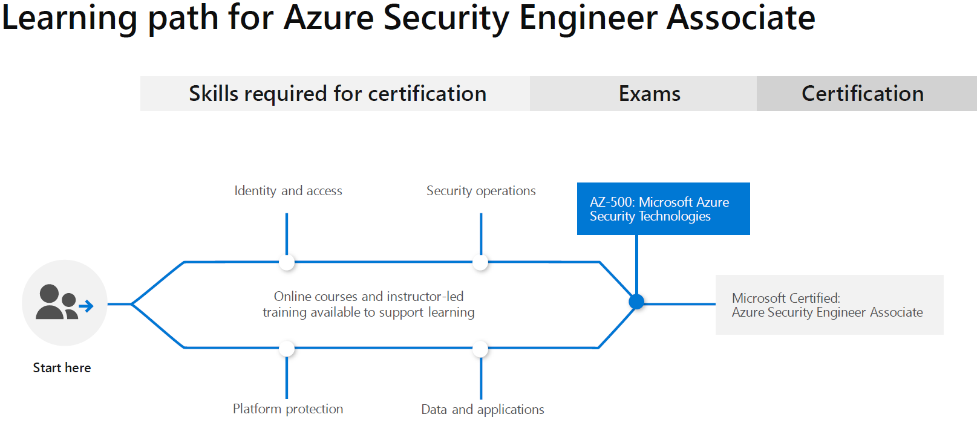Click the Security operations label
Image resolution: width=980 pixels, height=423 pixels.
point(481,191)
